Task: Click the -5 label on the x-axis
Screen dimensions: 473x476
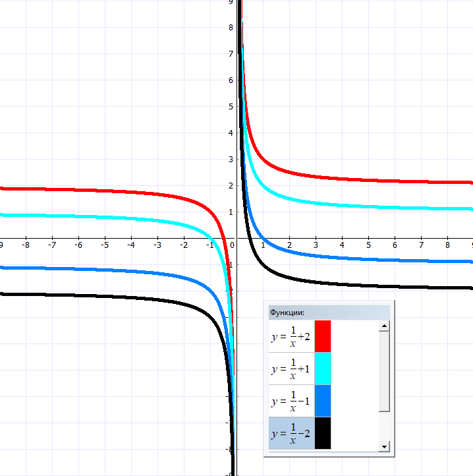Action: point(104,245)
